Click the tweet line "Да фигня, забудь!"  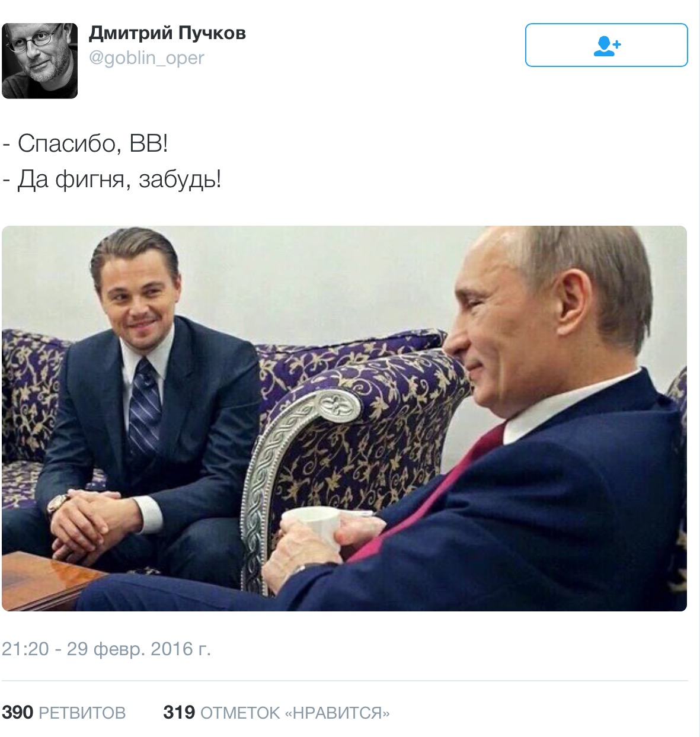click(x=119, y=180)
